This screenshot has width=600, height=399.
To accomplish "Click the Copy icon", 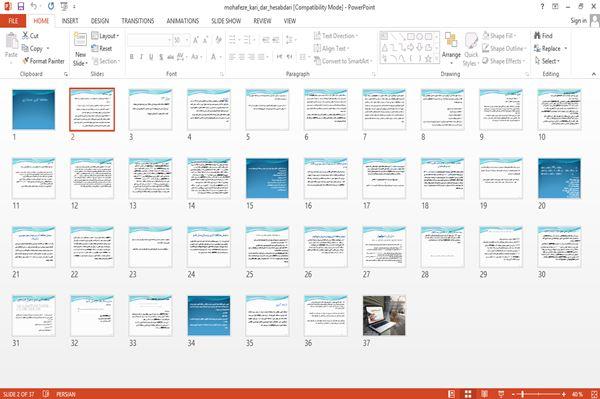I will click(x=25, y=49).
